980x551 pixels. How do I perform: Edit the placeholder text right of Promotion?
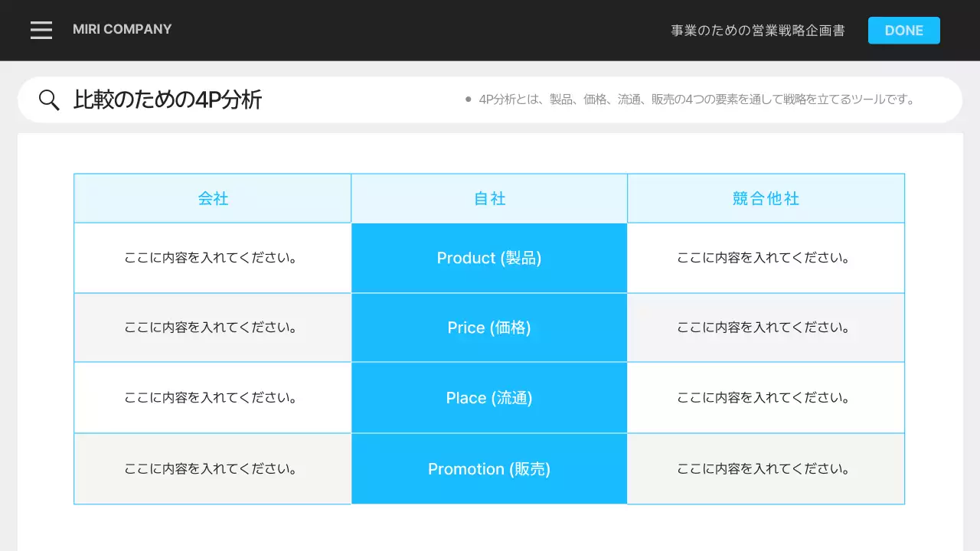coord(764,469)
